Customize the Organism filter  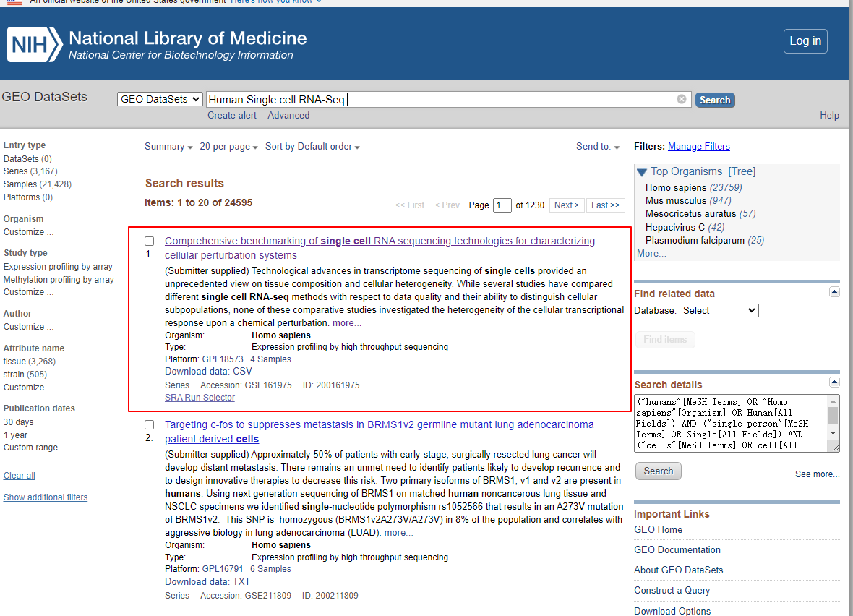point(28,232)
